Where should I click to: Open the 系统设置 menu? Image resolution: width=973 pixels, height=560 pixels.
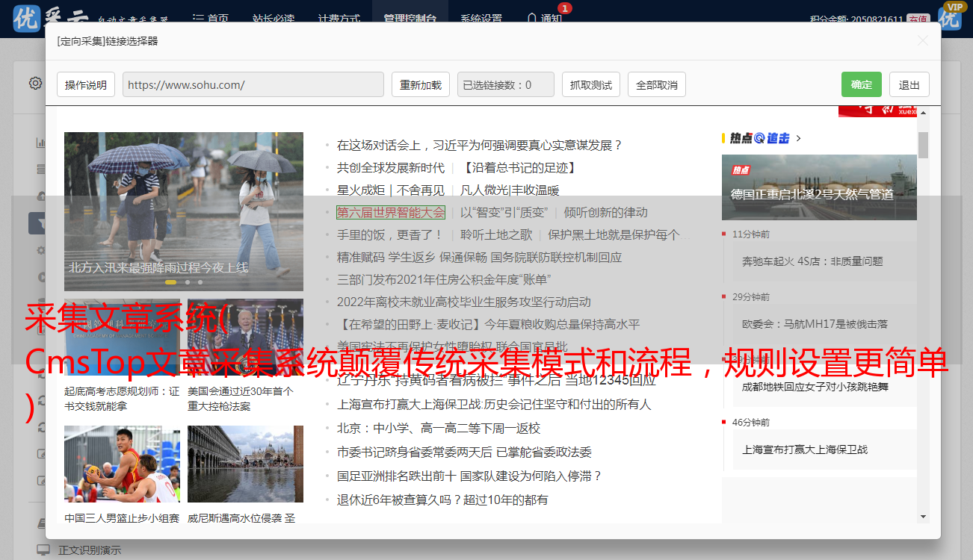tap(481, 19)
